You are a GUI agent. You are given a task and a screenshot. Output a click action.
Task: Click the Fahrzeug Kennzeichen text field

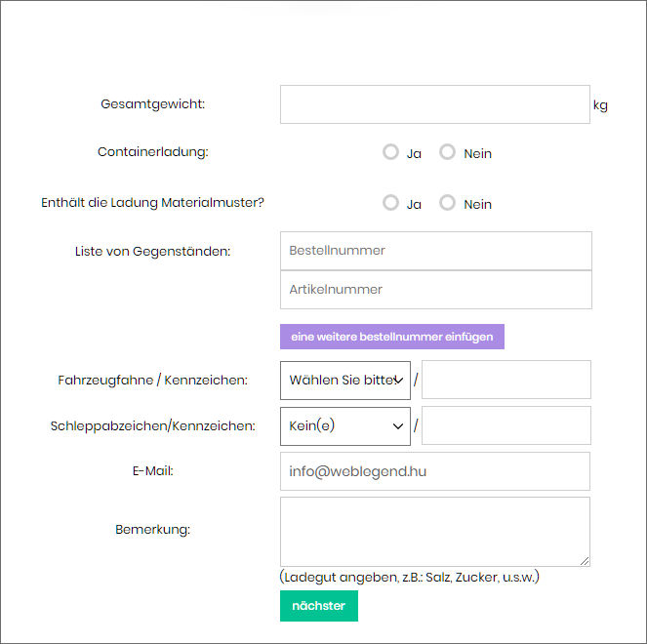pyautogui.click(x=505, y=380)
